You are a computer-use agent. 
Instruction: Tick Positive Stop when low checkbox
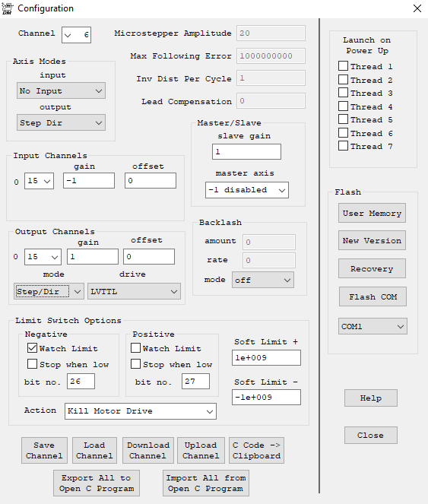pos(136,364)
